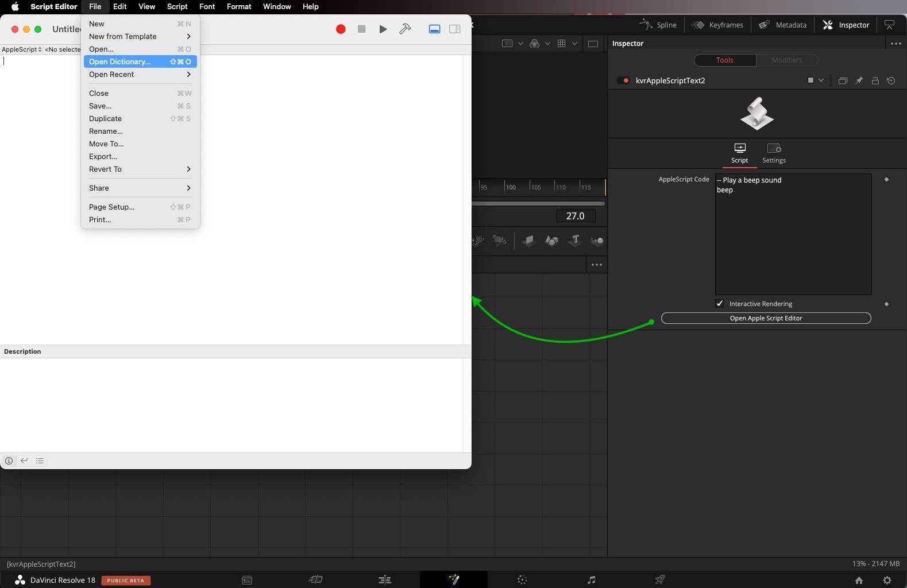Toggle kvrAppleScriptText2 node enable switch

(623, 80)
